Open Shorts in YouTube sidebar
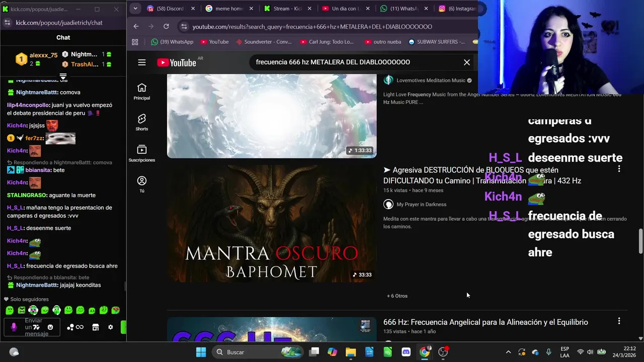Viewport: 644px width, 362px height. [142, 122]
